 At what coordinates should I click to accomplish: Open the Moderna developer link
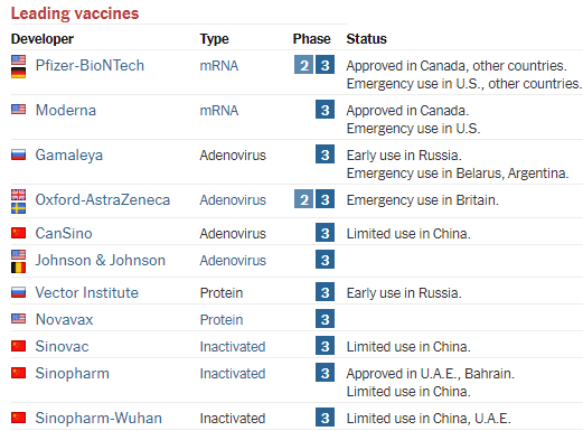[66, 110]
